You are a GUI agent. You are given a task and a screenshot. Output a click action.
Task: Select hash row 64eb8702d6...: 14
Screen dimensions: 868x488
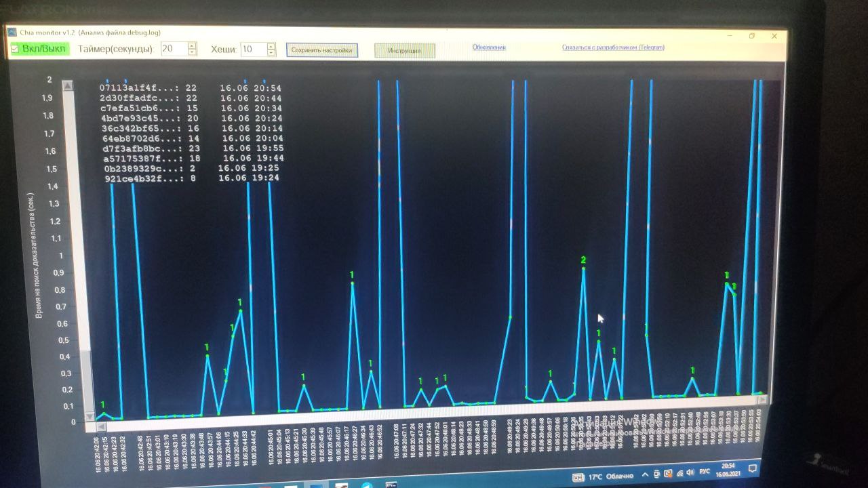click(x=192, y=138)
